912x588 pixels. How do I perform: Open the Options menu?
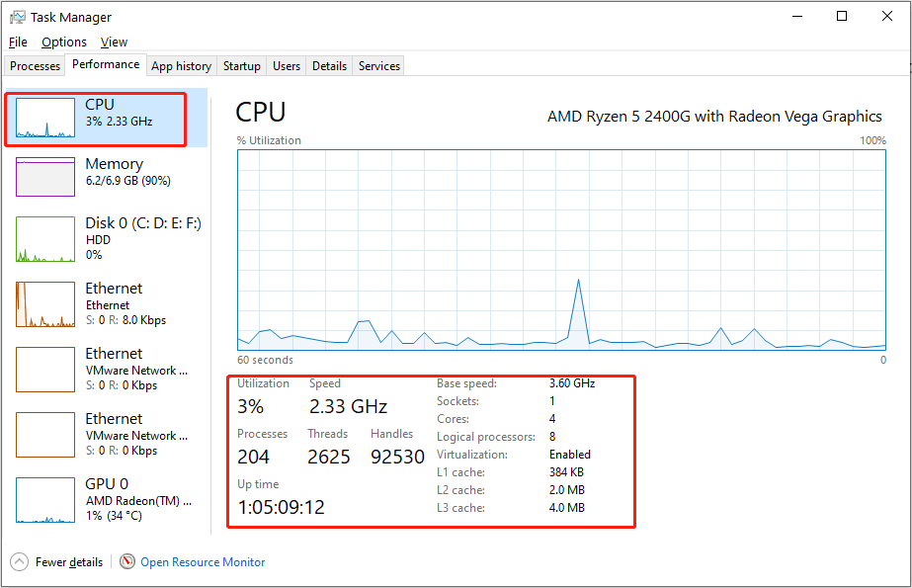coord(64,42)
